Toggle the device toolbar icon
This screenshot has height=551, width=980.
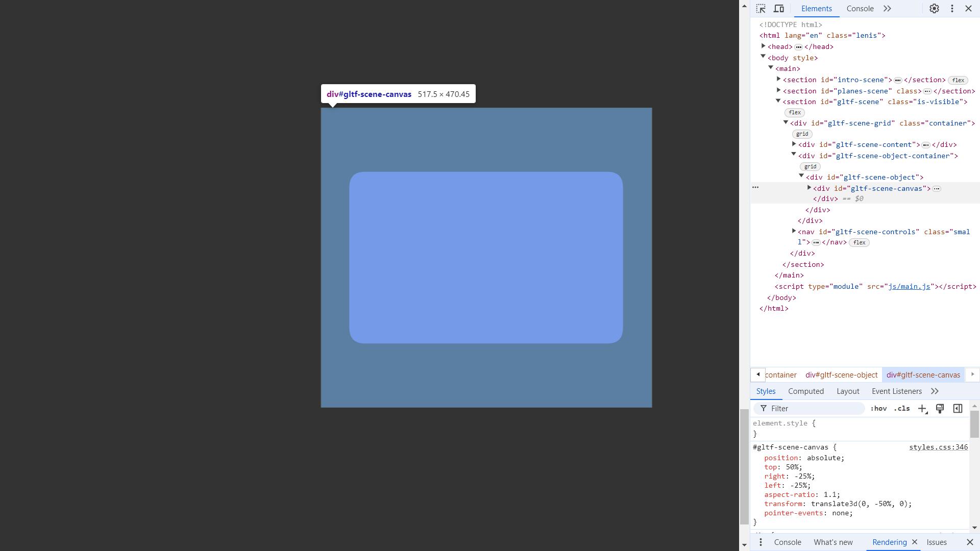pyautogui.click(x=779, y=9)
